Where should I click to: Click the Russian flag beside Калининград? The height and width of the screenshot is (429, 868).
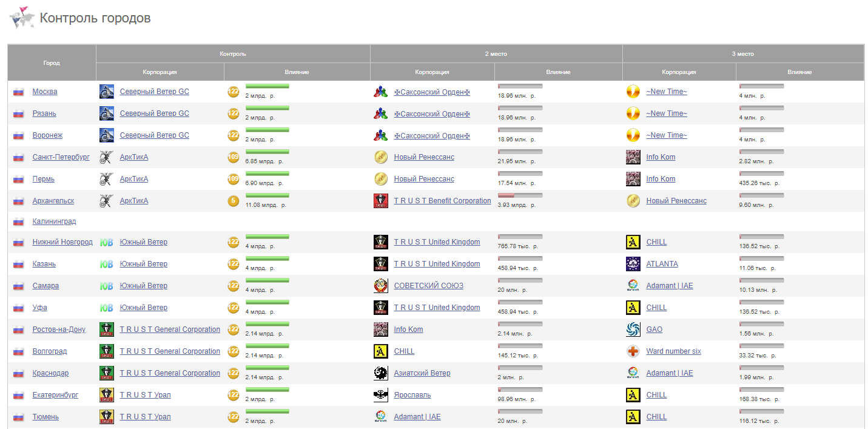click(18, 222)
